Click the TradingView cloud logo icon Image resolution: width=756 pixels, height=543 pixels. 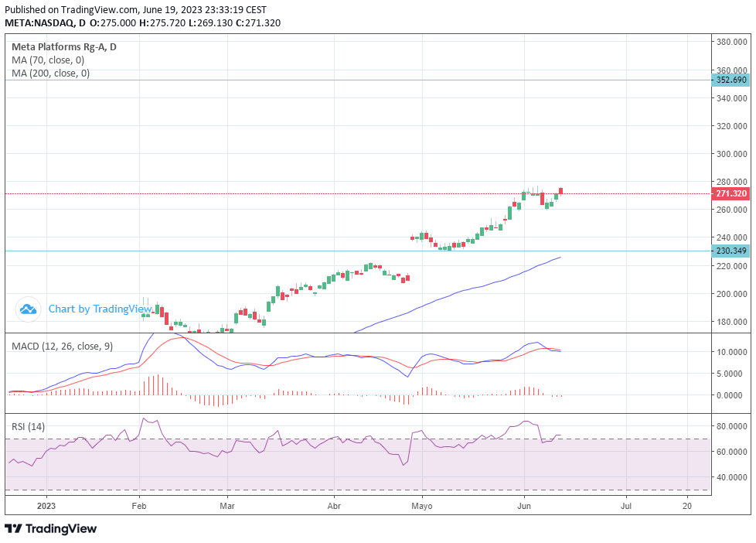(x=28, y=309)
